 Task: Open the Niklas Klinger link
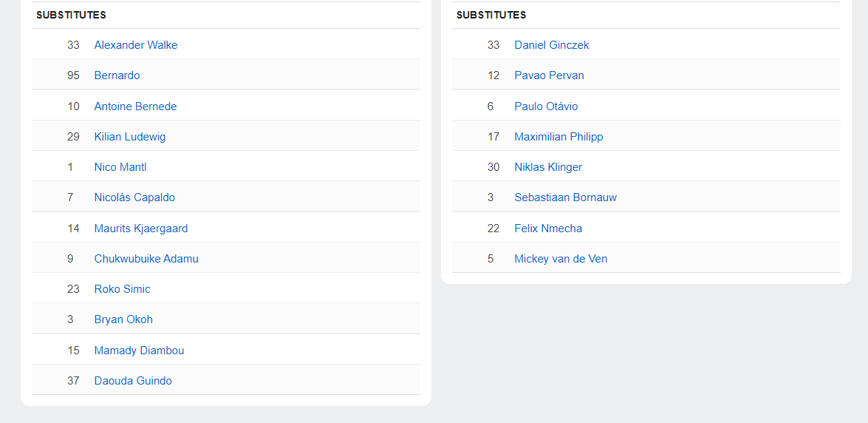(548, 167)
